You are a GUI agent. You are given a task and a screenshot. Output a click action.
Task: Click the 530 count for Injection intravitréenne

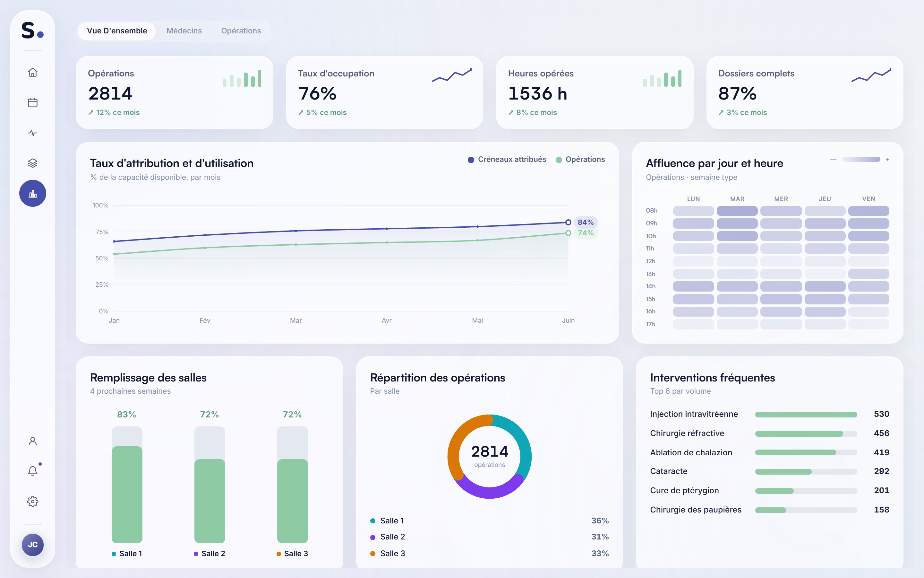coord(882,414)
